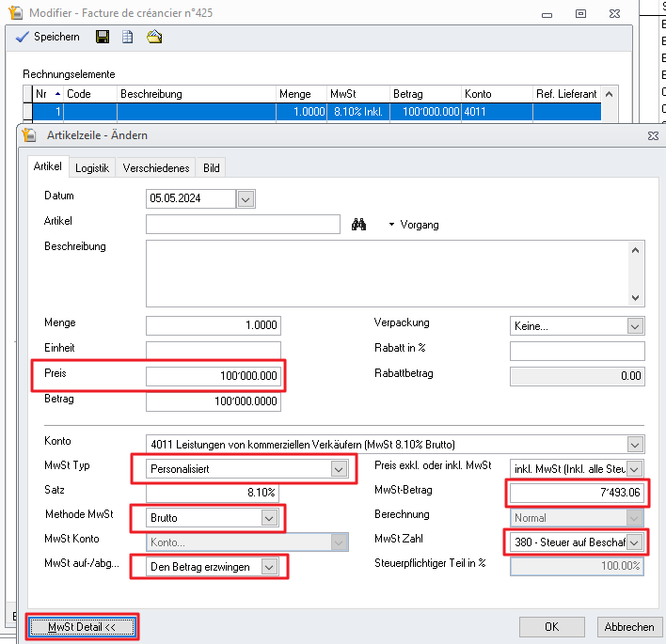The image size is (666, 644).
Task: Click the MwSt Detail << button
Action: click(x=82, y=627)
